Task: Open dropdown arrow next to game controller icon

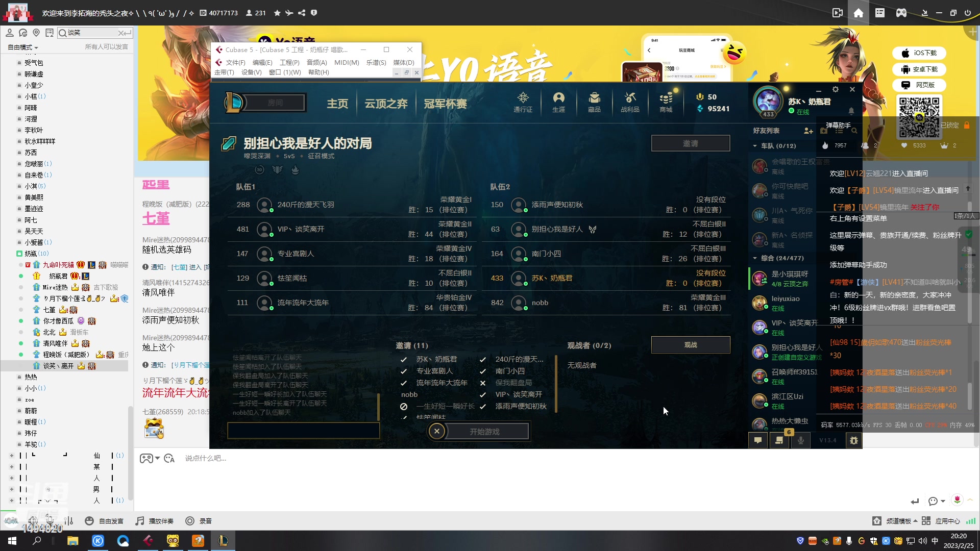Action: pyautogui.click(x=157, y=458)
